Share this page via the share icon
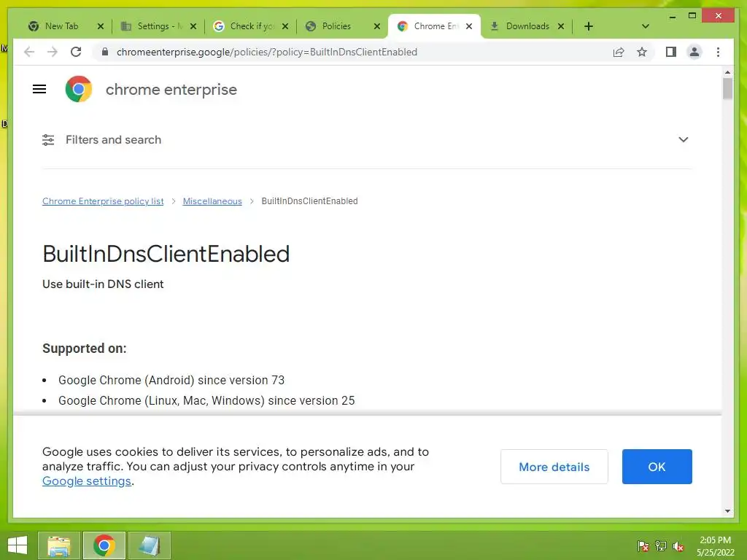 [619, 52]
